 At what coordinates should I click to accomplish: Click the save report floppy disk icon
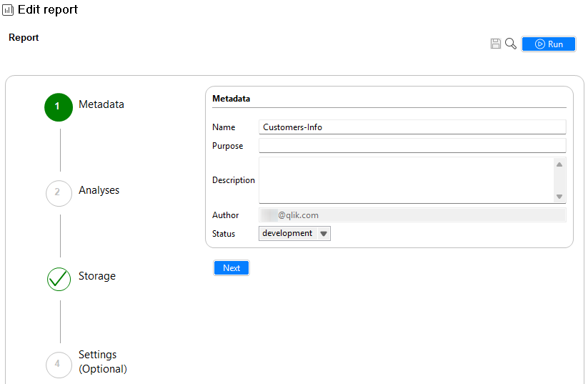click(496, 44)
